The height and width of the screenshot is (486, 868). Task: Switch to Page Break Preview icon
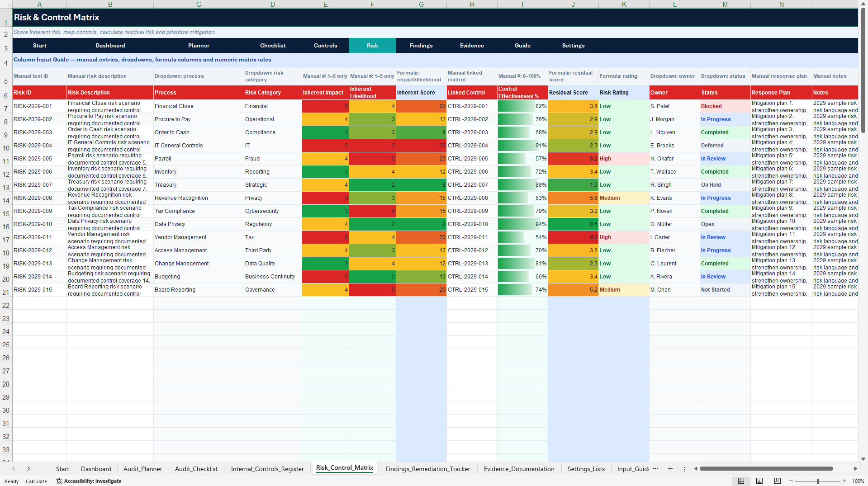pos(777,481)
